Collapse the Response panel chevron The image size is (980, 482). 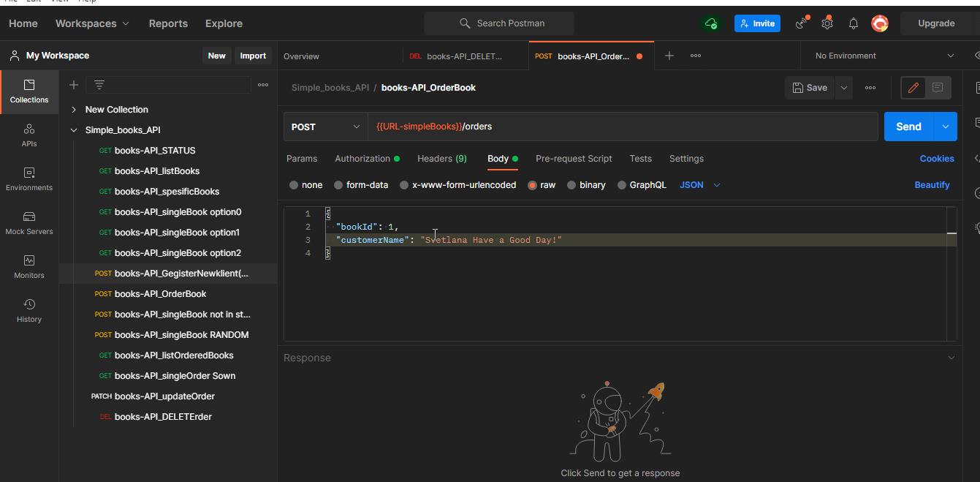pyautogui.click(x=951, y=358)
